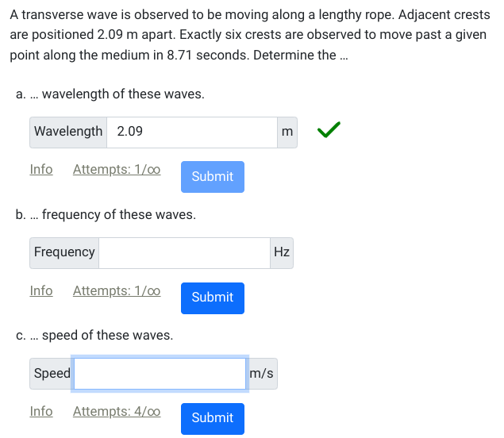The height and width of the screenshot is (438, 504).
Task: Click the green checkmark beside the wavelength answer
Action: 329,130
